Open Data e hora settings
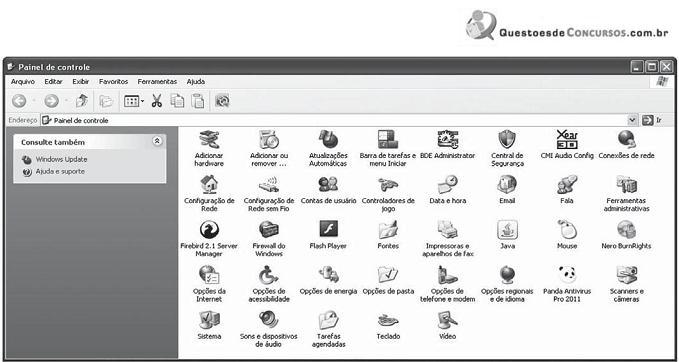The image size is (679, 362). (x=448, y=185)
